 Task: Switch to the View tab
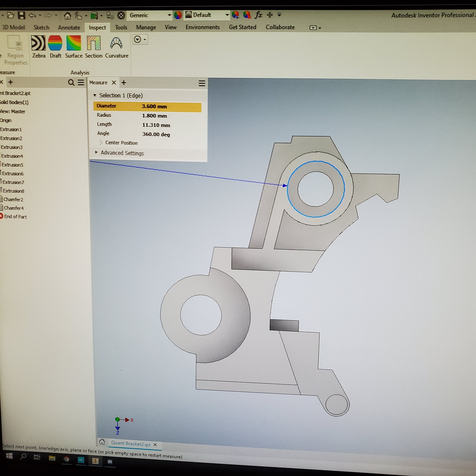[x=170, y=27]
